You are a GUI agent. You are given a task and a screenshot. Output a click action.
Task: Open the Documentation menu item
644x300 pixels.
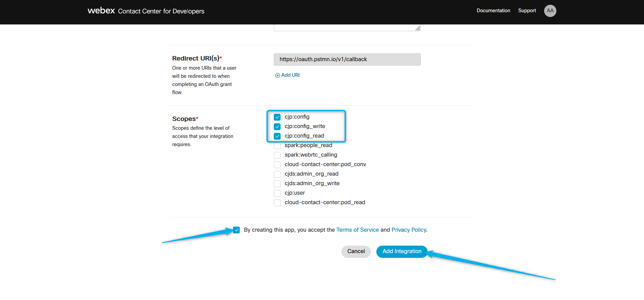(x=493, y=11)
